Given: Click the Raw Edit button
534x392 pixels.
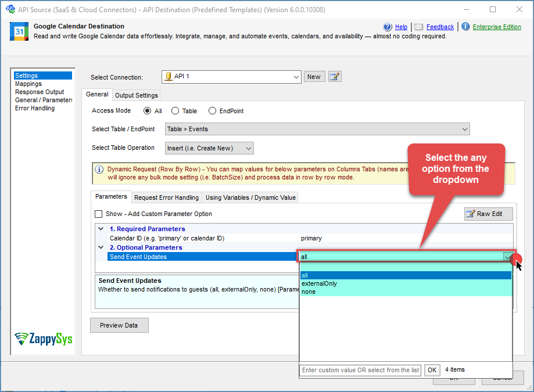Looking at the screenshot, I should coord(488,214).
